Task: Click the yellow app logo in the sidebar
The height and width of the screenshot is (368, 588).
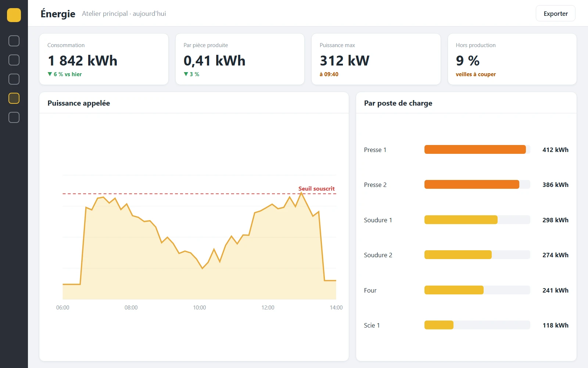Action: point(14,15)
